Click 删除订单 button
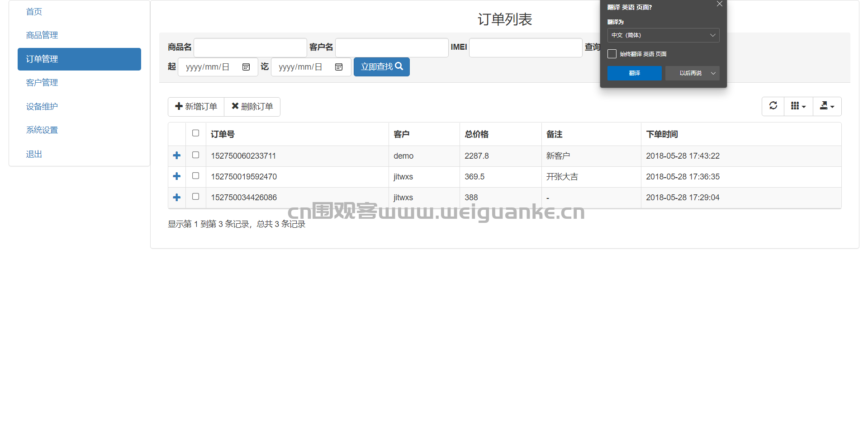This screenshot has height=438, width=868. [252, 107]
